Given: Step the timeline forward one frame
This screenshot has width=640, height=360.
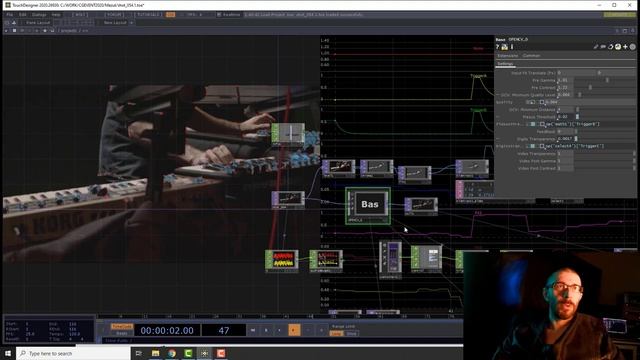Looking at the screenshot, I should (x=321, y=330).
